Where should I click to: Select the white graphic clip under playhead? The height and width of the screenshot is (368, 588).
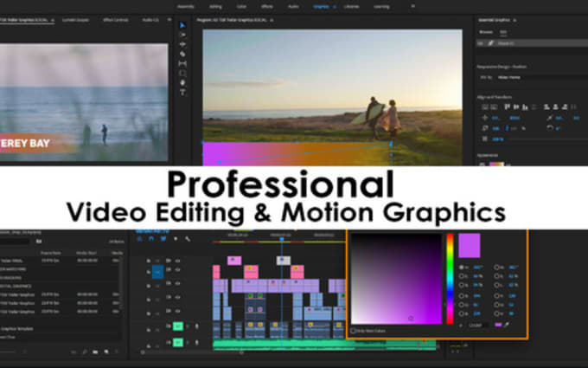coord(284,261)
